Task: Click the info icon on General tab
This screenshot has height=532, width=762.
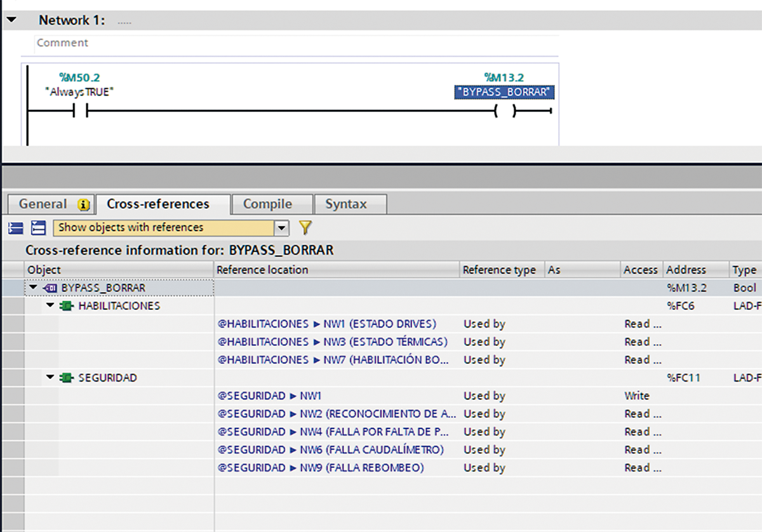Action: coord(83,204)
